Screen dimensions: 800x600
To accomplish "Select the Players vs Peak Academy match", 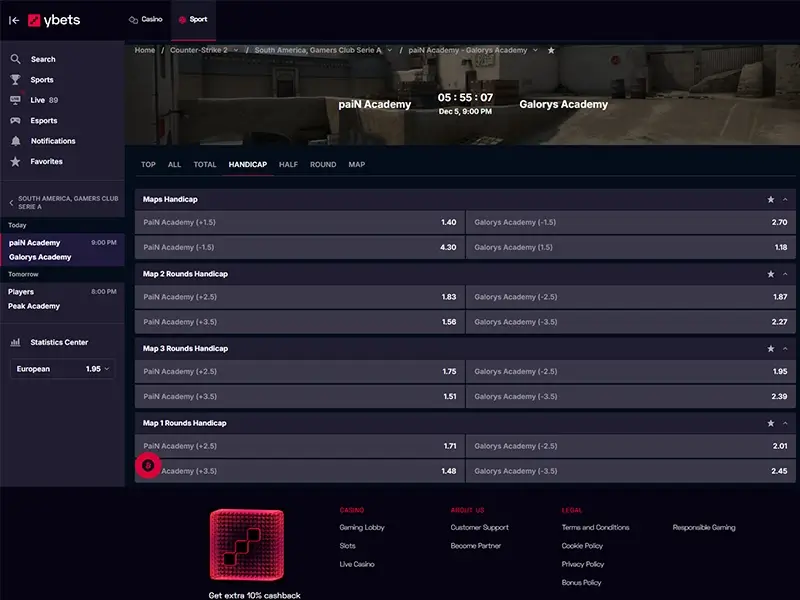I will [62, 299].
